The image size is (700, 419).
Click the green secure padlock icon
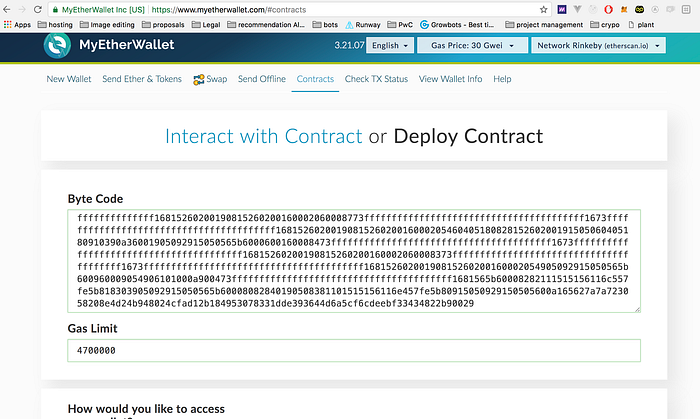[55, 9]
